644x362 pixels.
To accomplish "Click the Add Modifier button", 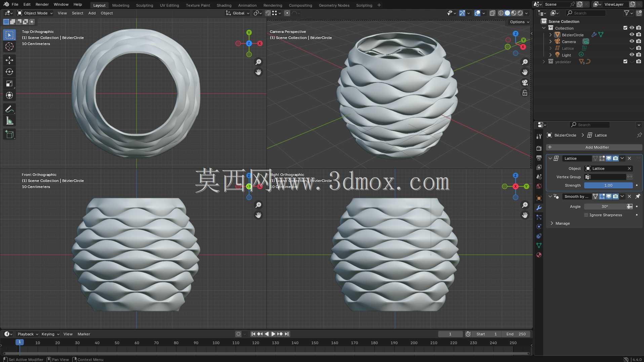I will [x=594, y=147].
